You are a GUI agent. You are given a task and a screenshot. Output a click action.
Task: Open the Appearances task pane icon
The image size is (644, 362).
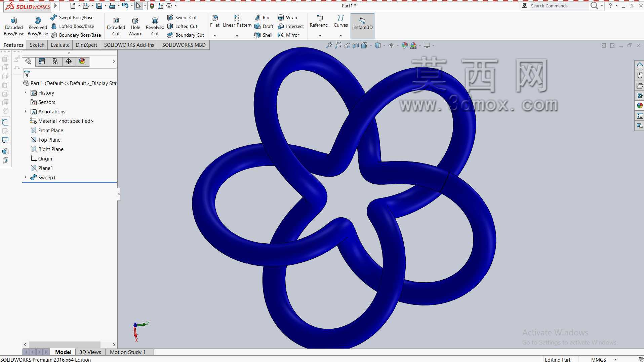click(640, 106)
